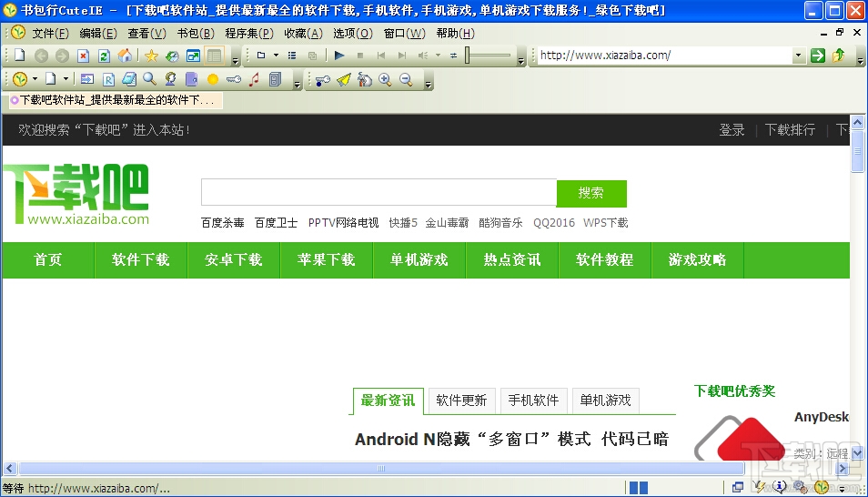Go to the home page icon
Image resolution: width=868 pixels, height=497 pixels.
(126, 56)
